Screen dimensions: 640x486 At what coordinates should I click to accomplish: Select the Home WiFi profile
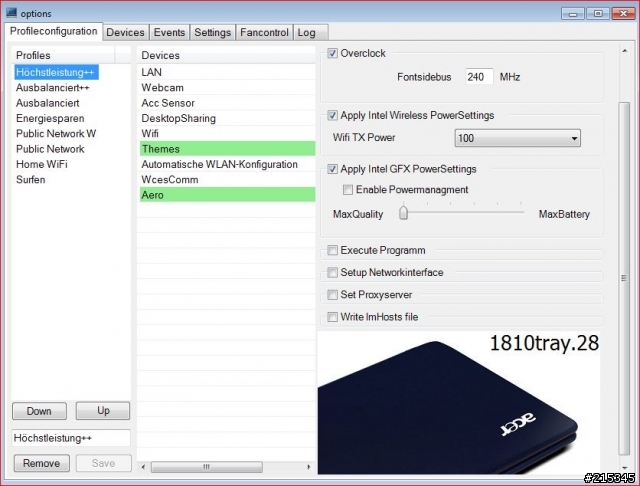(x=41, y=164)
